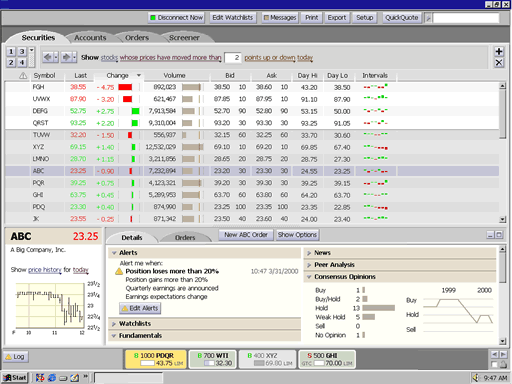Click the Show Options button
Viewport: 512px width, 384px height.
coord(297,235)
